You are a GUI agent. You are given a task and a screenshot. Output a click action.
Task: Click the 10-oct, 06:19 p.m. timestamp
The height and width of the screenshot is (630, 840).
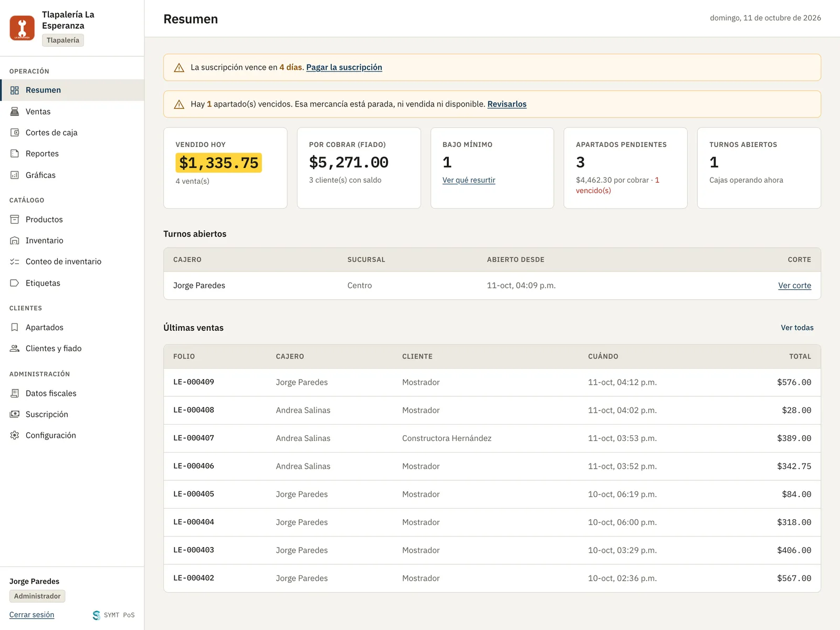point(622,494)
